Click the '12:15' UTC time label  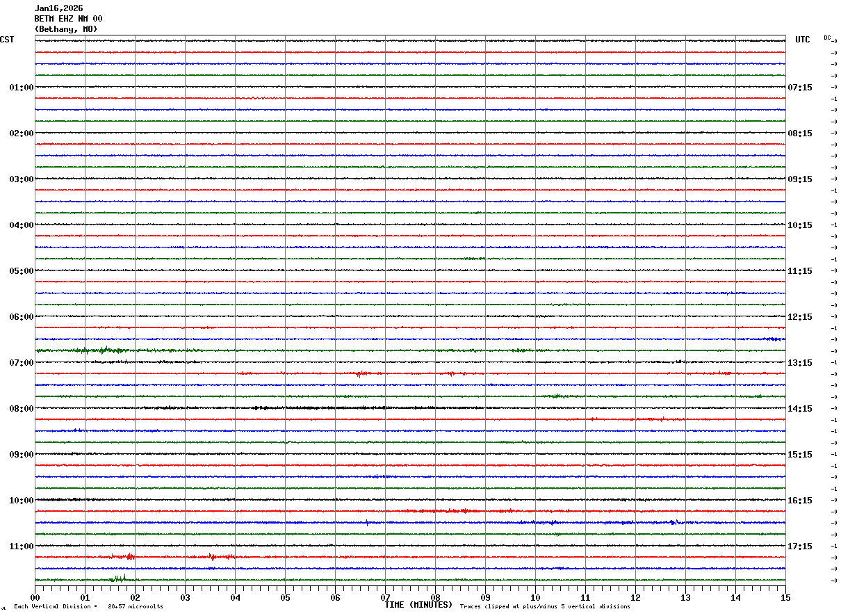point(799,317)
